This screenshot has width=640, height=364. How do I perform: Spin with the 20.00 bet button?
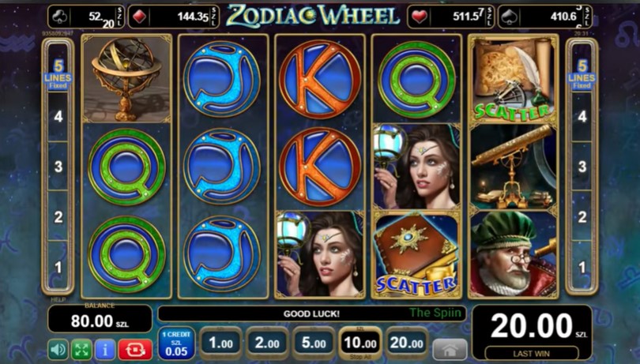coord(407,343)
